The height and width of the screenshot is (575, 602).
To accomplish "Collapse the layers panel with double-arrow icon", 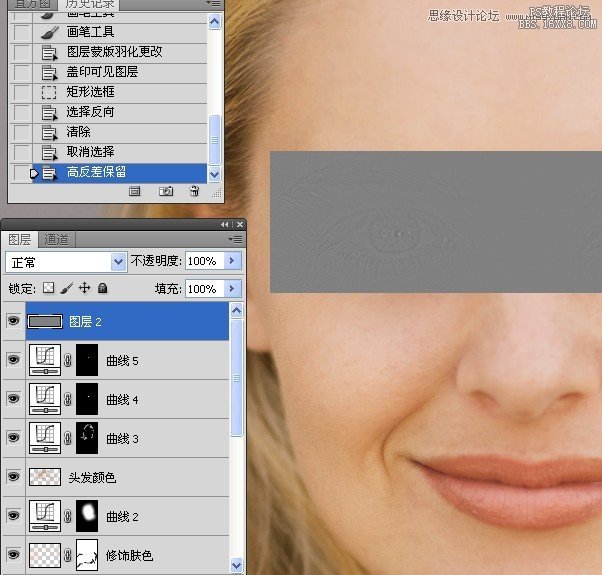I will [x=224, y=225].
